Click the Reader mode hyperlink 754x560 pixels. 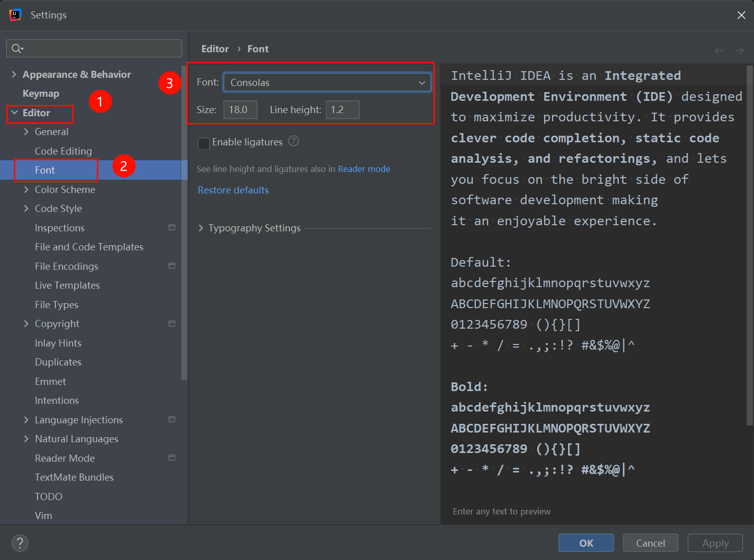click(x=364, y=169)
